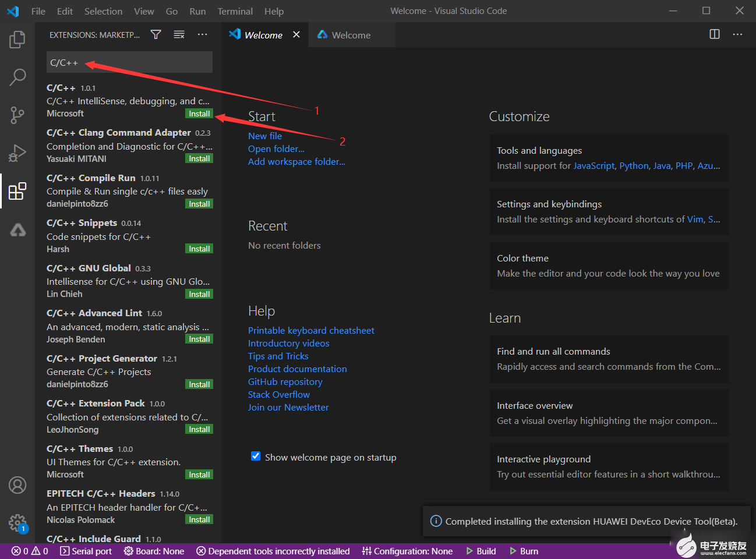This screenshot has width=756, height=559.
Task: Toggle Show welcome page on startup checkbox
Action: tap(256, 457)
